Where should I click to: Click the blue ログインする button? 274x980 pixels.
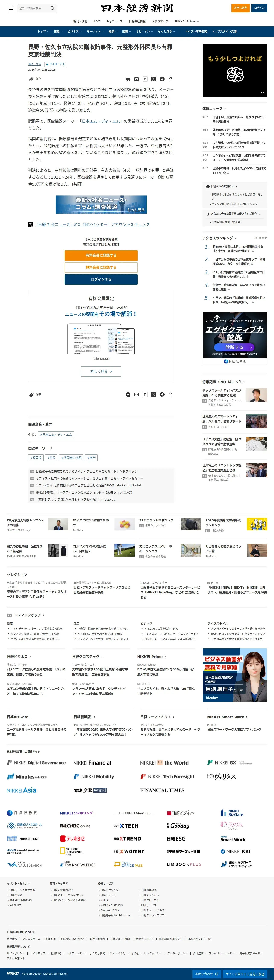[101, 279]
